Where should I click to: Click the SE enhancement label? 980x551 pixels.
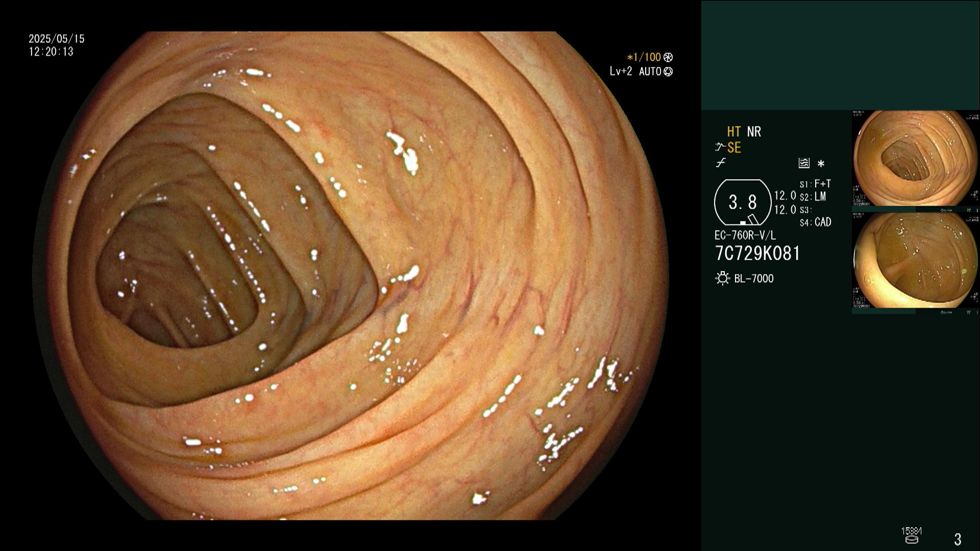click(734, 148)
